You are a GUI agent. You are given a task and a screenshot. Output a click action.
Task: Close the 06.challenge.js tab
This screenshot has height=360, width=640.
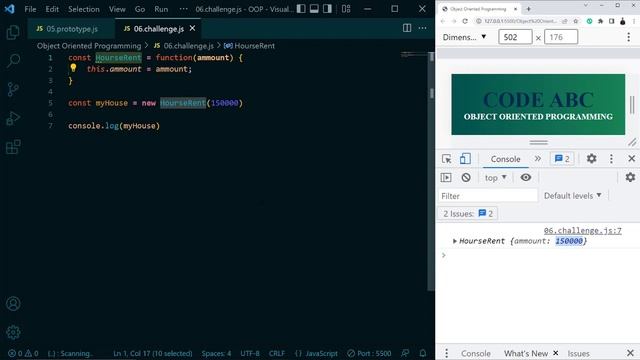192,28
